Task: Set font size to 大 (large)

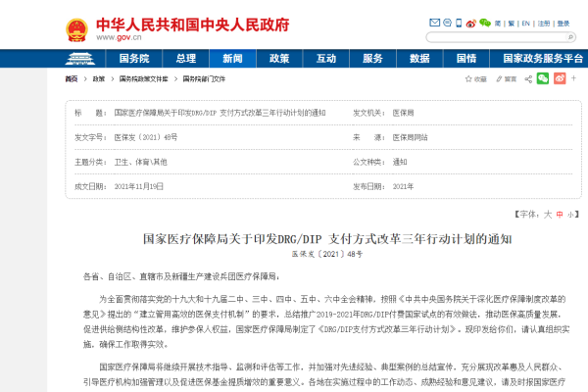Action: click(548, 215)
